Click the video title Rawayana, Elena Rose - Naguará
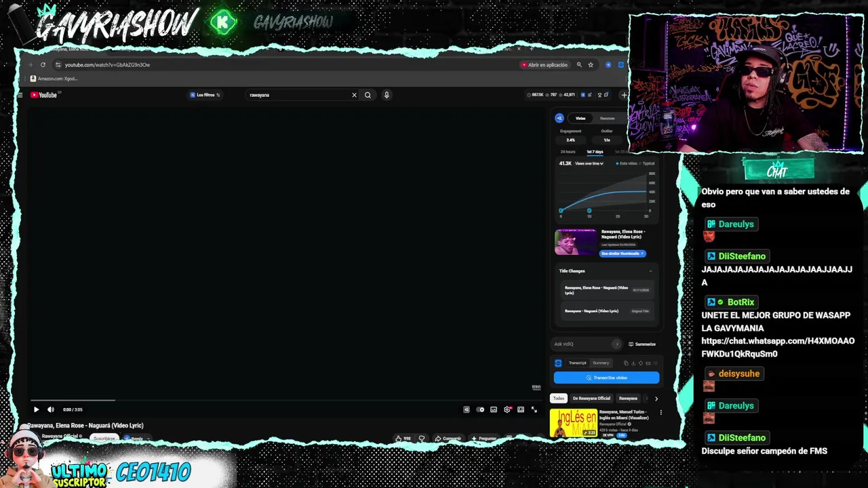 tap(85, 426)
